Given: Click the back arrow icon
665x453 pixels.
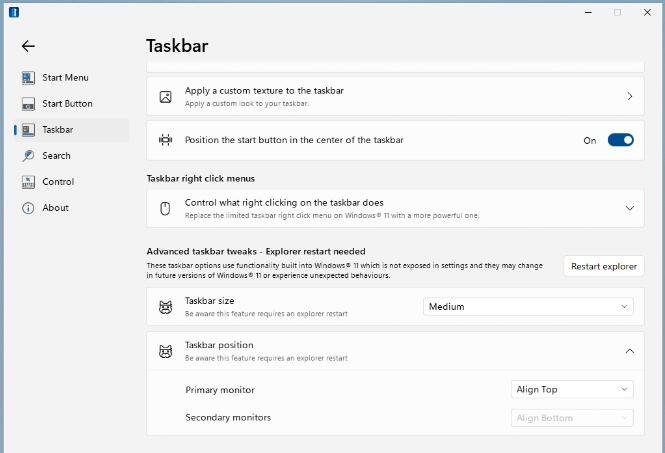Looking at the screenshot, I should click(28, 46).
